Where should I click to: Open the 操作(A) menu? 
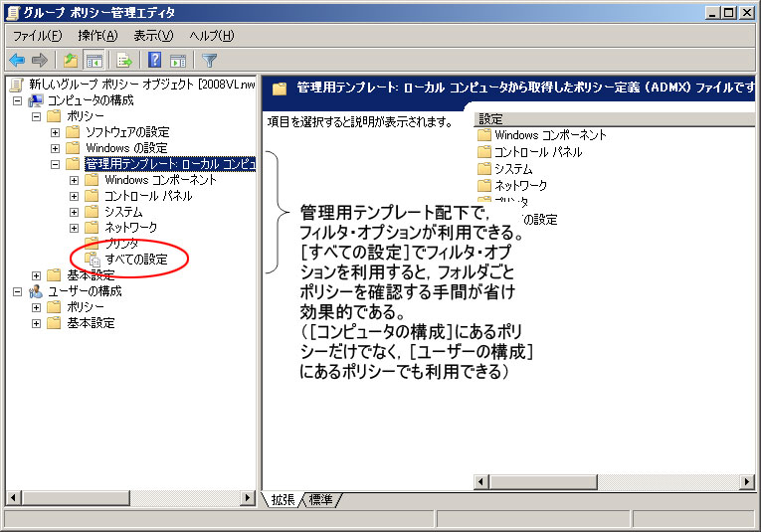click(97, 36)
